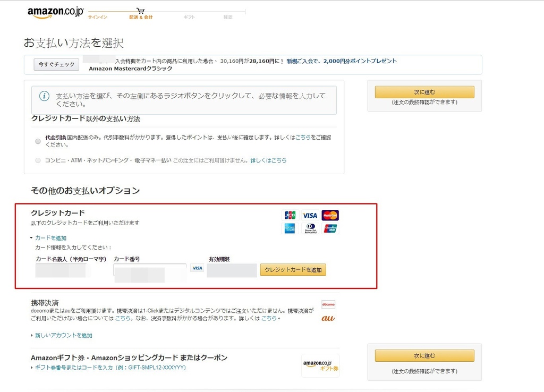544x392 pixels.
Task: Click the au carrier logo
Action: point(328,318)
